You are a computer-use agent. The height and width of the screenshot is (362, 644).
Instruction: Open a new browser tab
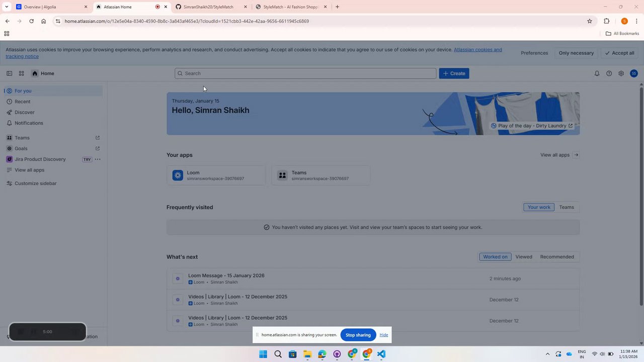coord(337,7)
